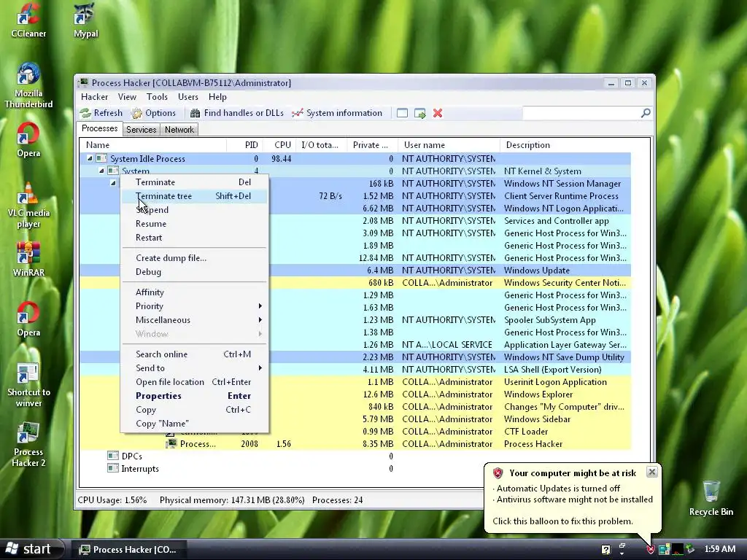
Task: Open Send to submenu in context menu
Action: [x=194, y=368]
